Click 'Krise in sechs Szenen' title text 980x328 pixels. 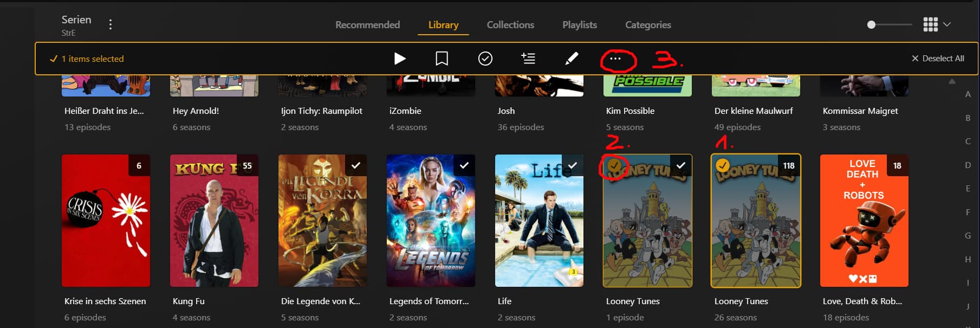(105, 301)
